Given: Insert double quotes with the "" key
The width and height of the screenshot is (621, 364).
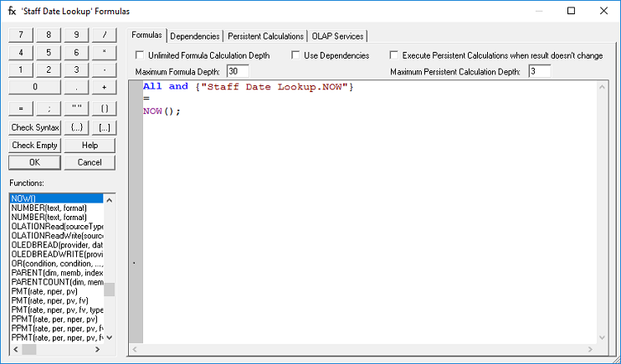Looking at the screenshot, I should click(77, 109).
